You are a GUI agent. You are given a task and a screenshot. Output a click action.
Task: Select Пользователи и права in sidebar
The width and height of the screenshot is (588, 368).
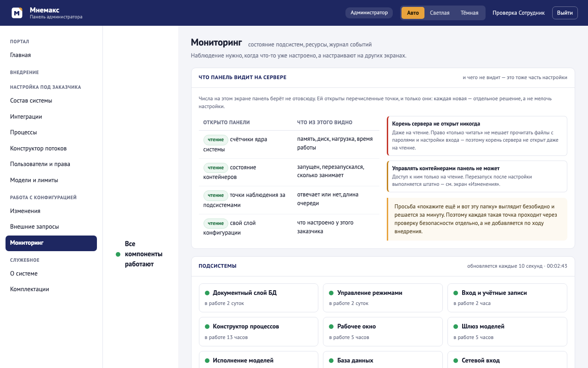[x=51, y=164]
